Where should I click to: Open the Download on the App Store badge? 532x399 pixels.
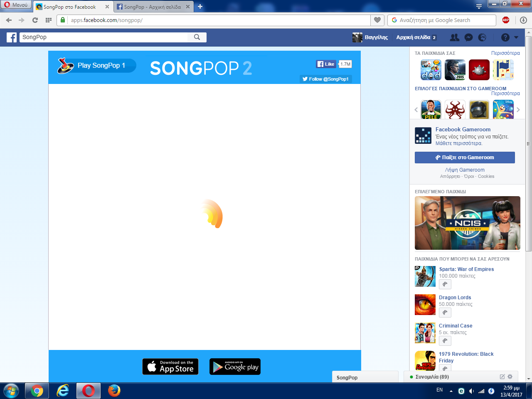[170, 367]
